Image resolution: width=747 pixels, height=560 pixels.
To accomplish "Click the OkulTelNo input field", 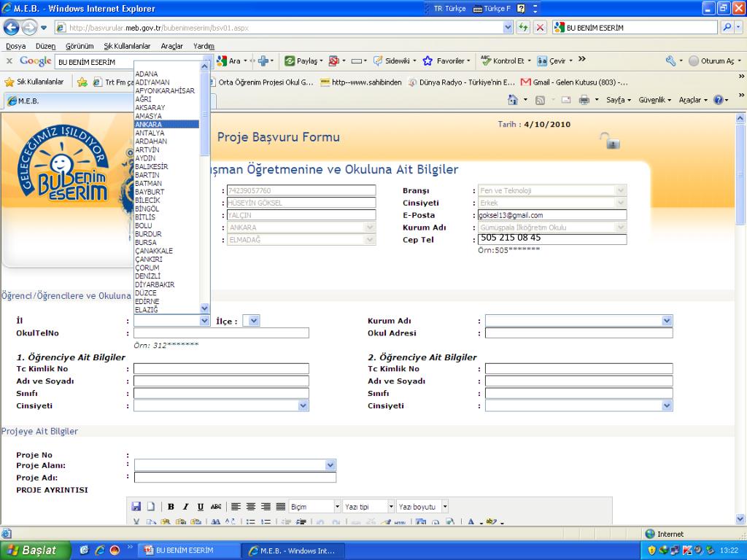I will [x=221, y=332].
